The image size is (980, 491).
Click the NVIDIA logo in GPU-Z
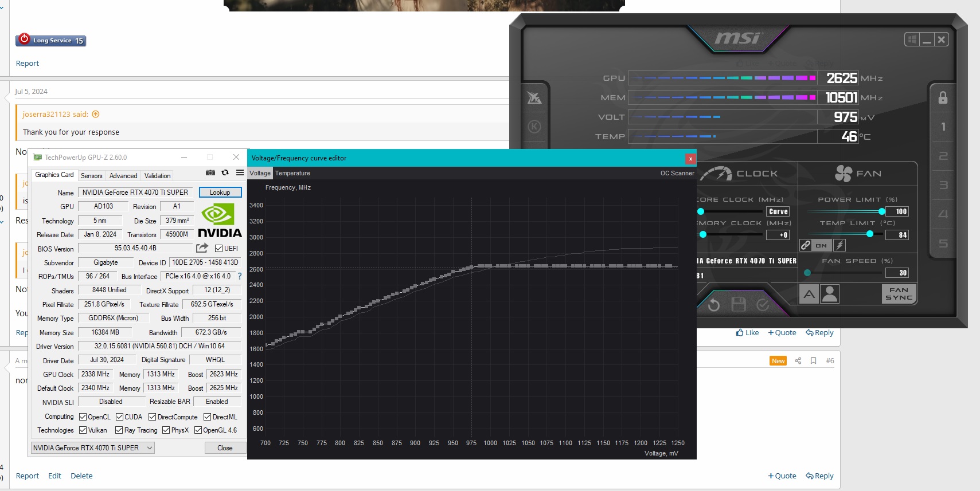[x=220, y=221]
